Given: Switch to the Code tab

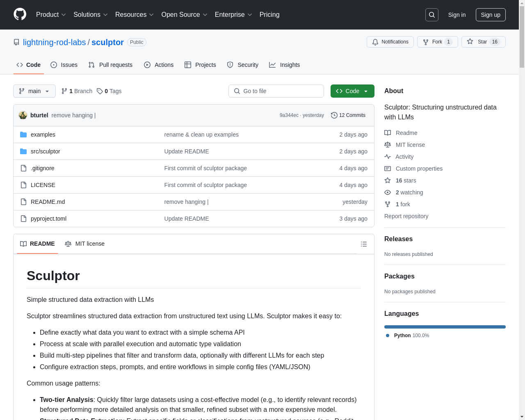Looking at the screenshot, I should 29,65.
